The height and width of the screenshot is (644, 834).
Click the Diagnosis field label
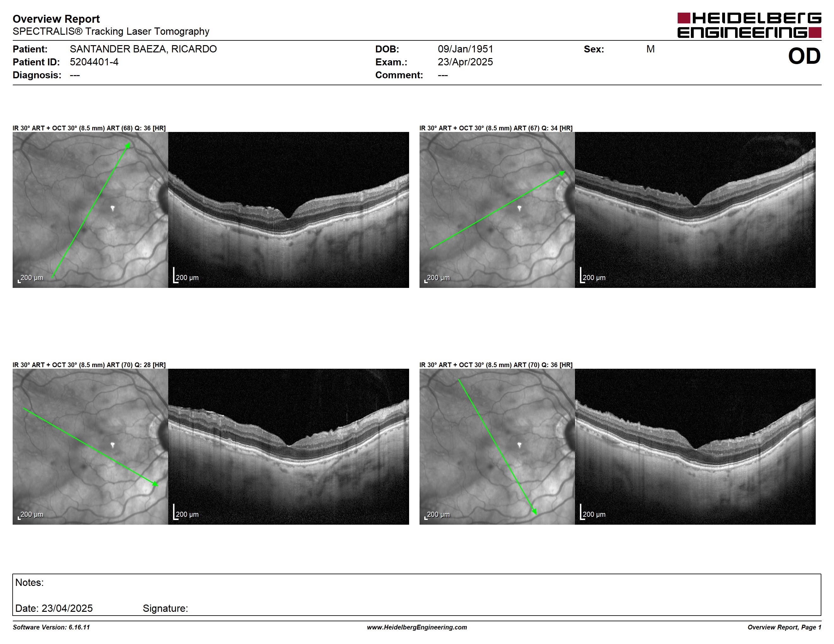(x=37, y=75)
